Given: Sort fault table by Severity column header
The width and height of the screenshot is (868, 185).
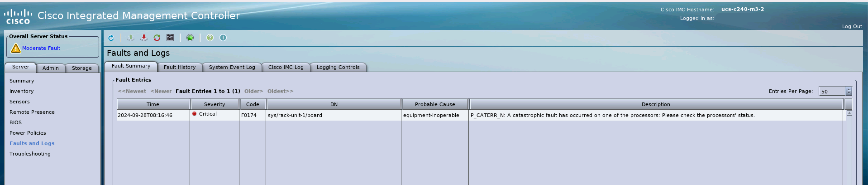Looking at the screenshot, I should [215, 104].
